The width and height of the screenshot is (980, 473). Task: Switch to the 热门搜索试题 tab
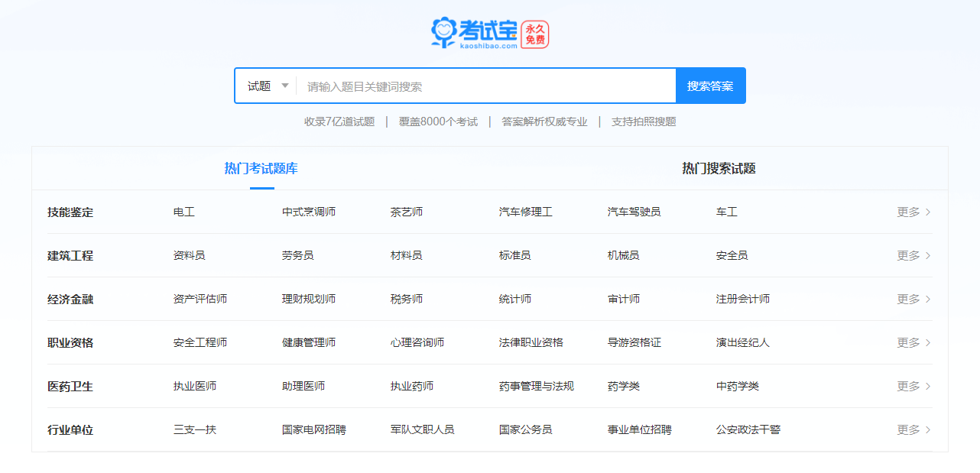(719, 169)
